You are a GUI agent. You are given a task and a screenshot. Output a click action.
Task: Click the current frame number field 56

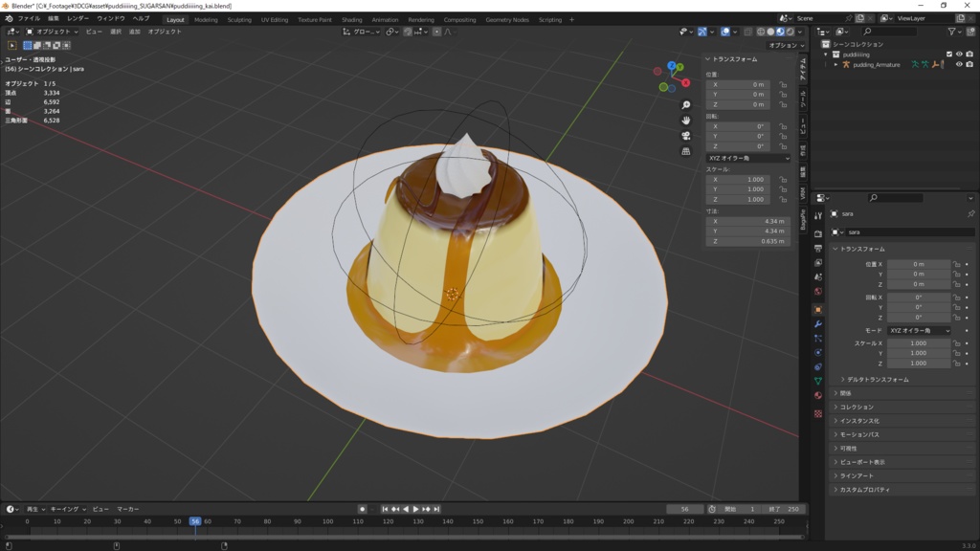685,509
